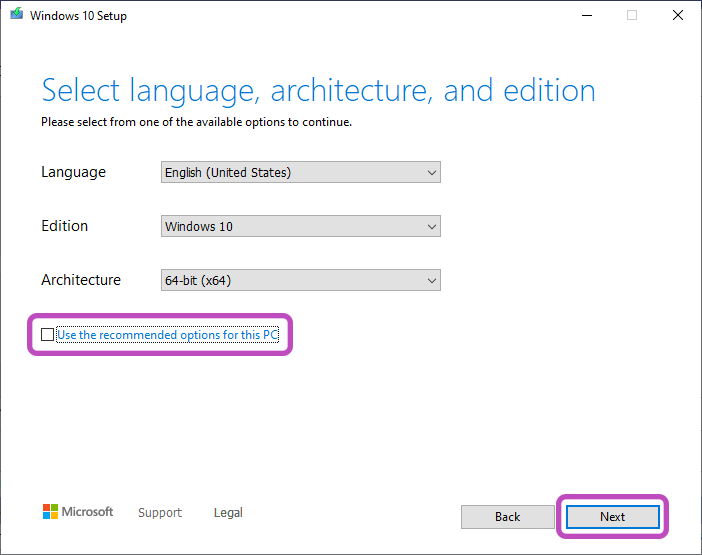702x555 pixels.
Task: Open the Language dropdown showing English (United States)
Action: tap(301, 172)
